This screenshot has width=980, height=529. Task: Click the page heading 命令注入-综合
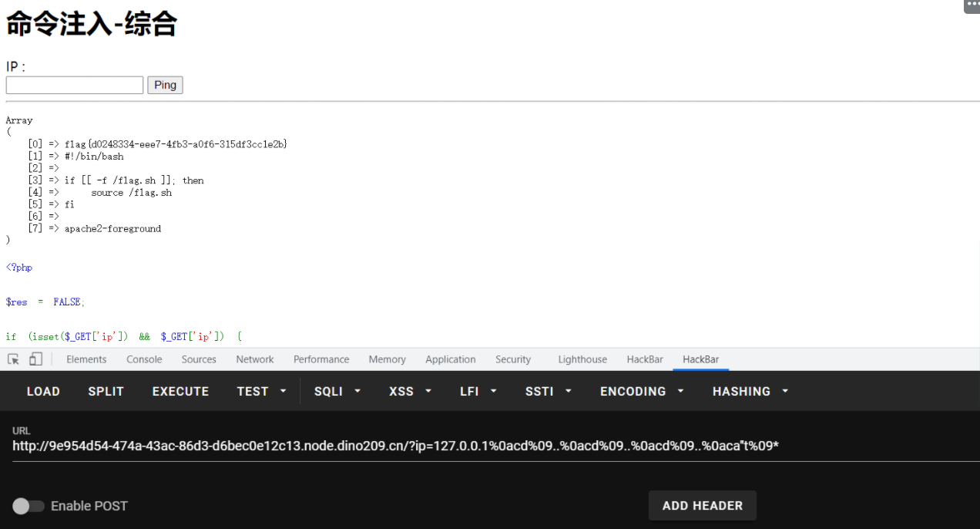[92, 24]
